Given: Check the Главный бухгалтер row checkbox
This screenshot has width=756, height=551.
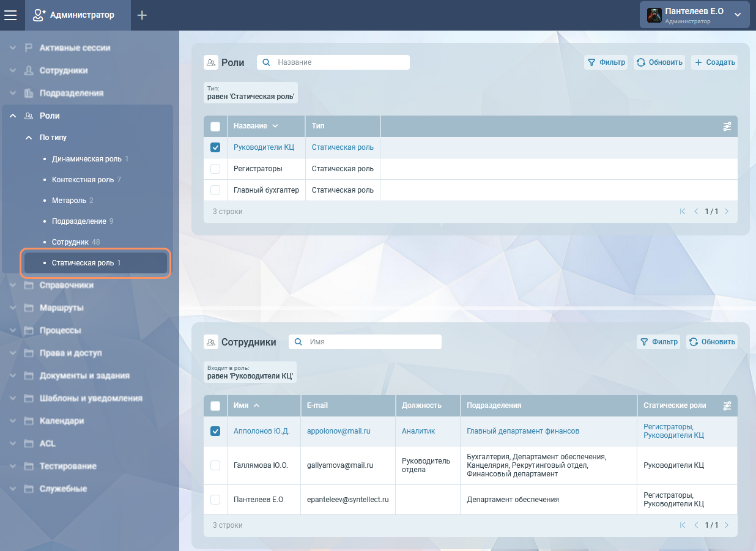Looking at the screenshot, I should pyautogui.click(x=215, y=190).
